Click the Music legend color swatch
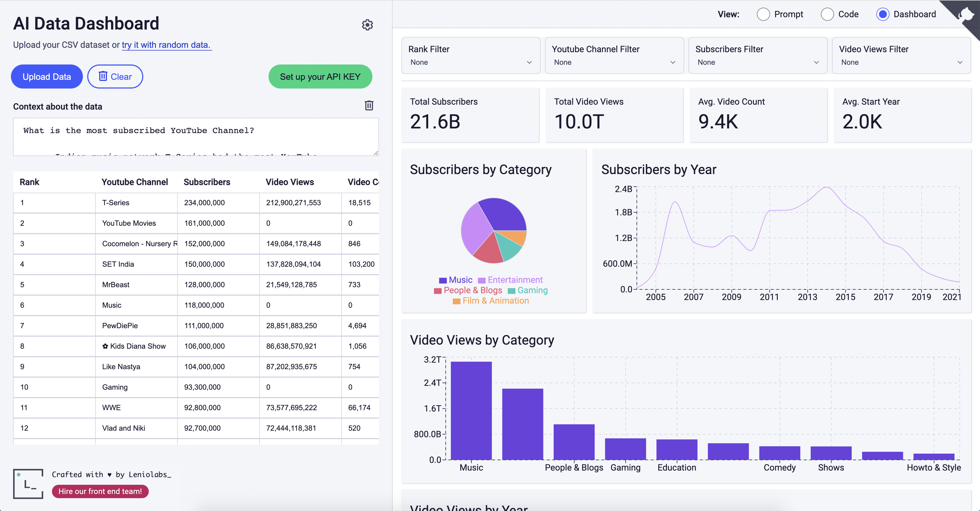The image size is (980, 511). (x=442, y=281)
